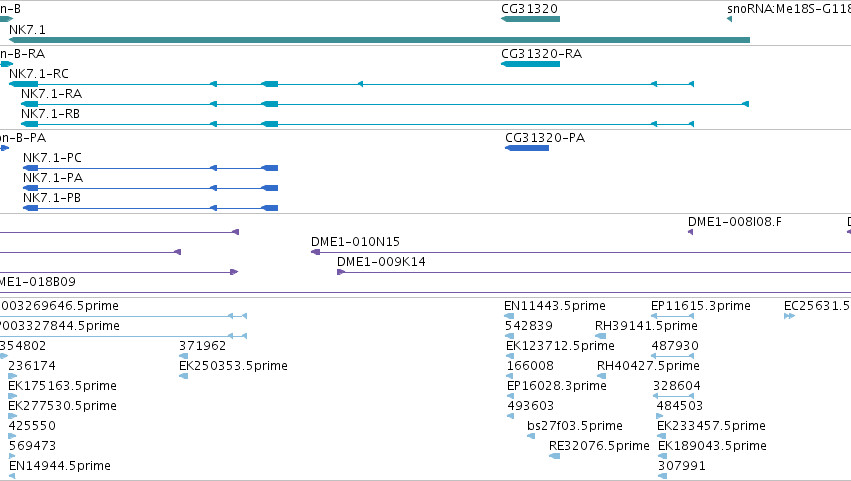851x481 pixels.
Task: Click the 493603 EST label
Action: click(531, 407)
